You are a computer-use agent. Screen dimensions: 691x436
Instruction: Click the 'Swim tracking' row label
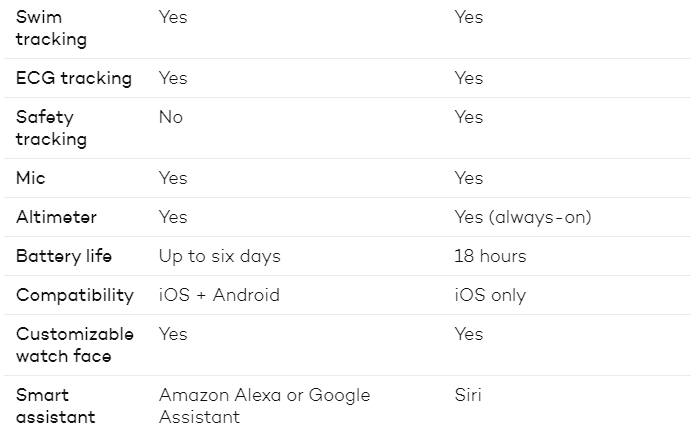point(51,28)
